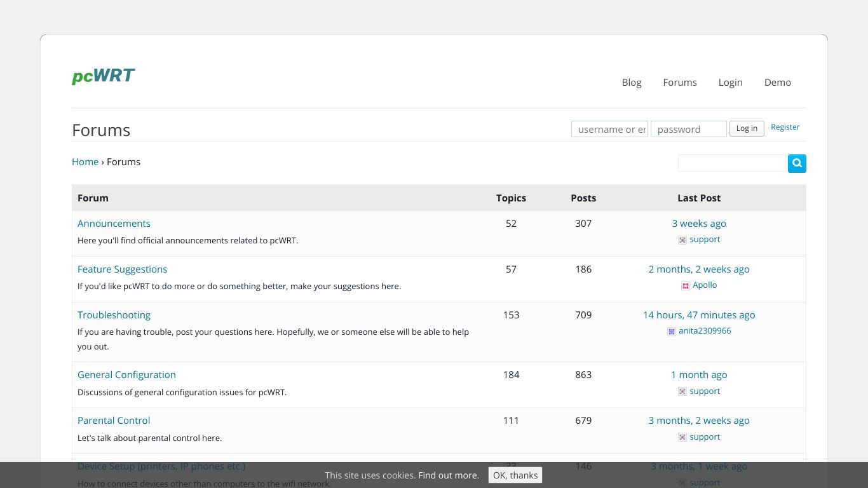Click anita2309966's avatar icon
Viewport: 868px width, 488px height.
[672, 332]
